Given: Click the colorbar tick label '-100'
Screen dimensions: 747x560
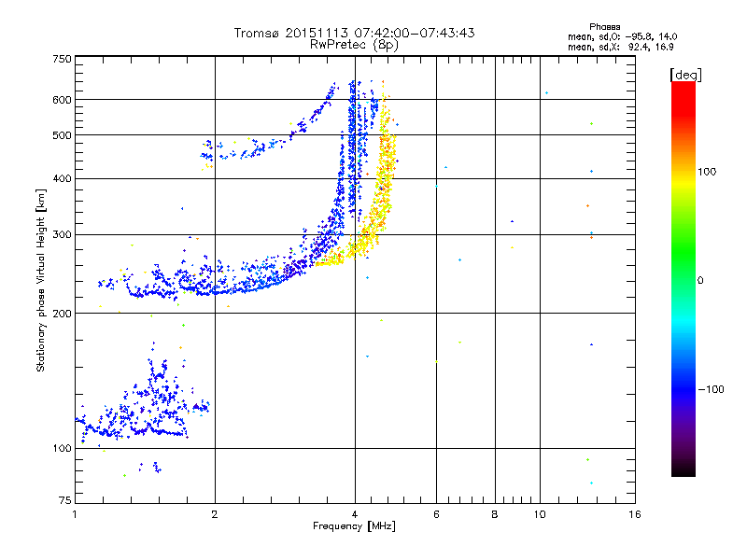Looking at the screenshot, I should 711,389.
